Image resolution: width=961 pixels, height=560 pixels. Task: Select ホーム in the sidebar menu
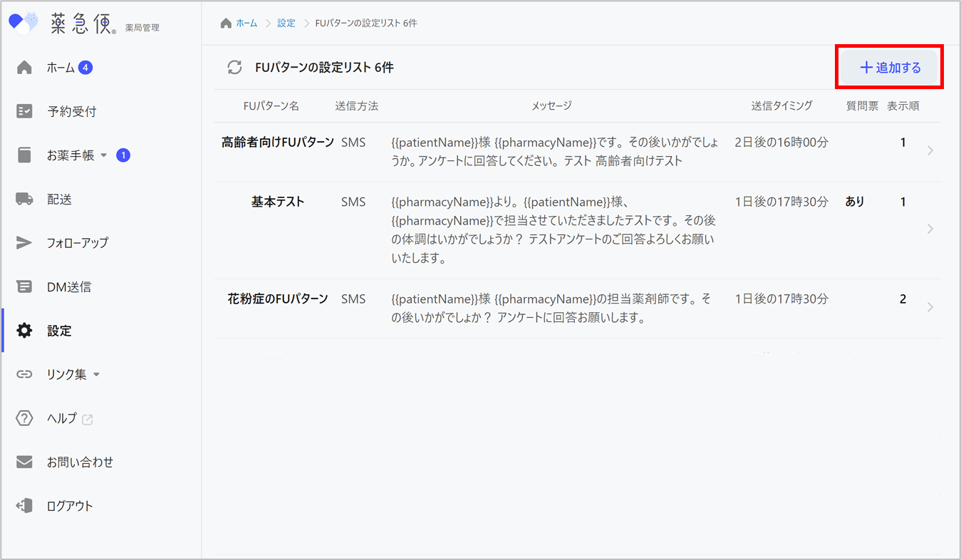click(x=61, y=68)
